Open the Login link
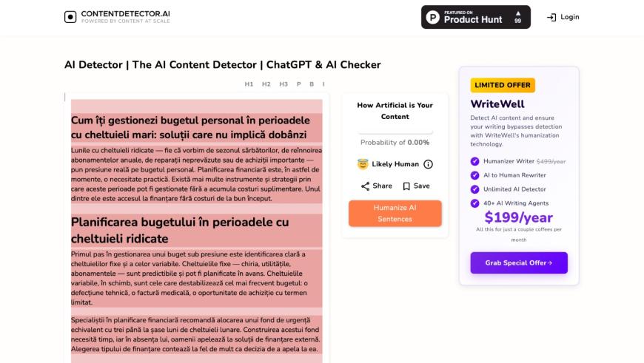Image resolution: width=644 pixels, height=363 pixels. 570,17
